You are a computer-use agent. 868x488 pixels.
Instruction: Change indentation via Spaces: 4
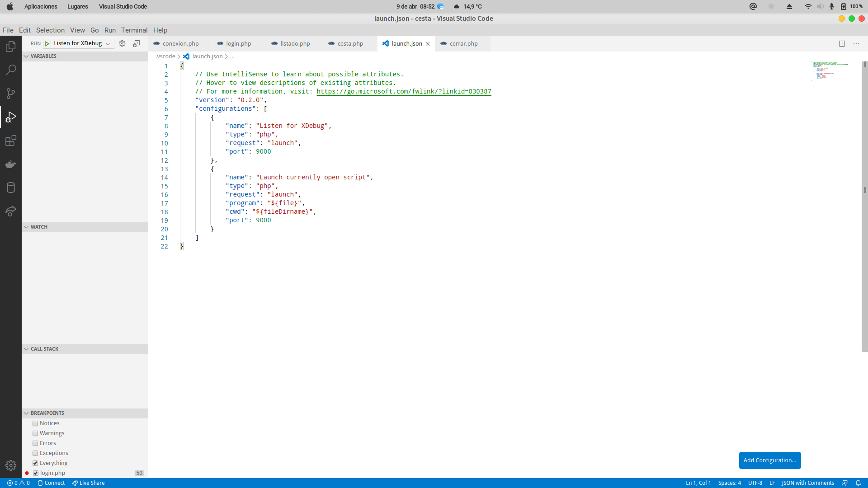coord(729,483)
